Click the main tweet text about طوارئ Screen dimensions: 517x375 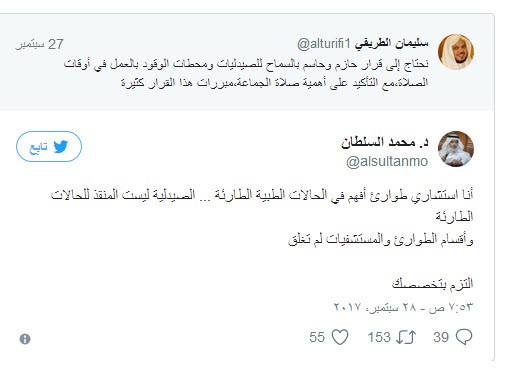click(x=262, y=217)
